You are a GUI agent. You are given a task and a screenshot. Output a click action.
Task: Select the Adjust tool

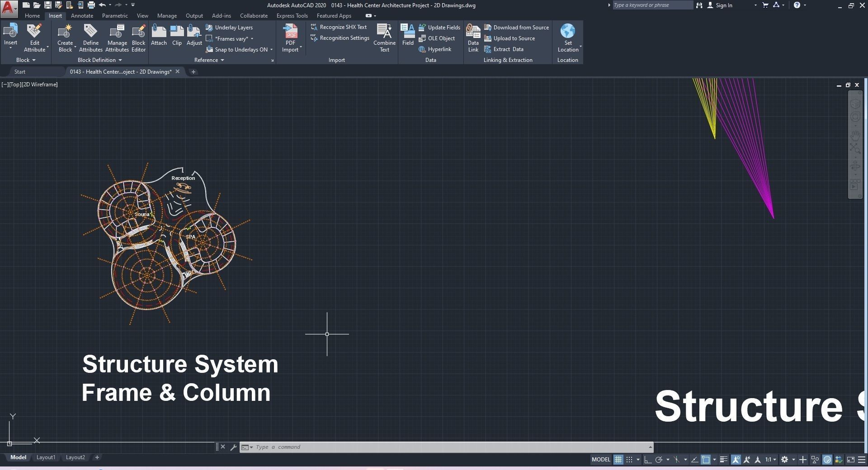(194, 35)
